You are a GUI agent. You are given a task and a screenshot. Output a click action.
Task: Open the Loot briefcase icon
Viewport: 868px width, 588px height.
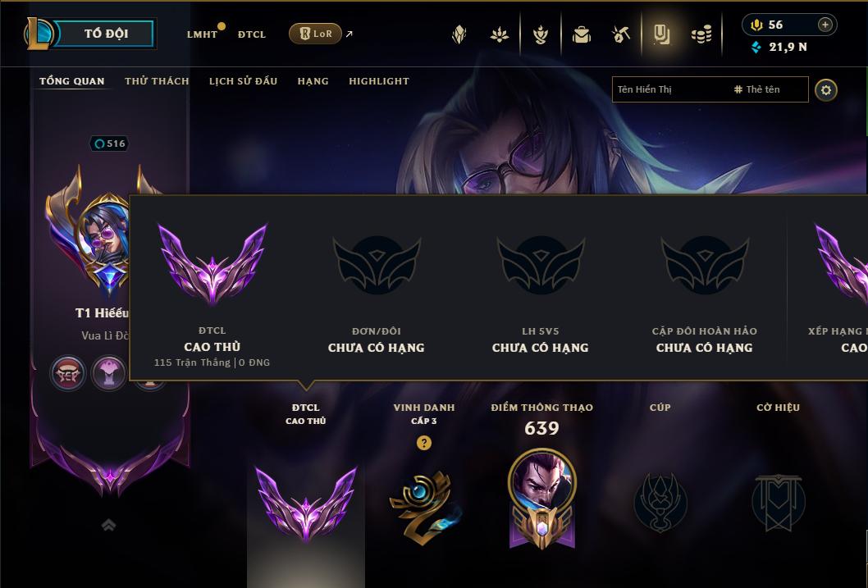click(x=581, y=34)
